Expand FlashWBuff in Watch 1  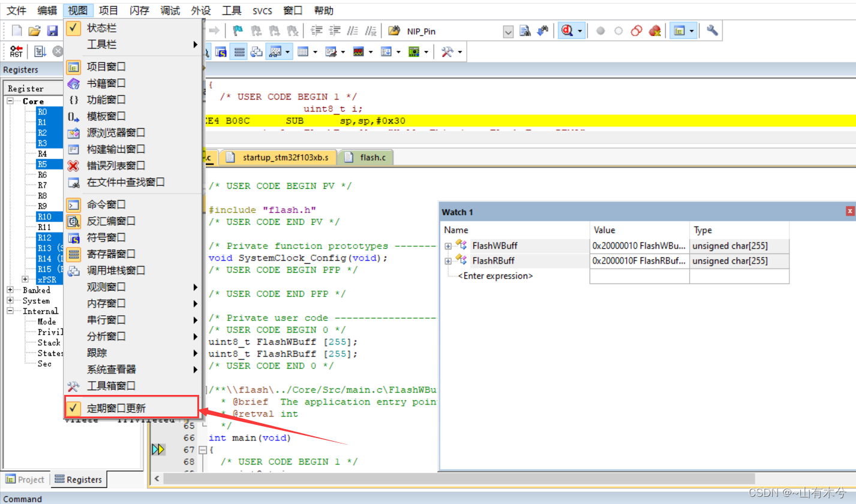tap(448, 246)
